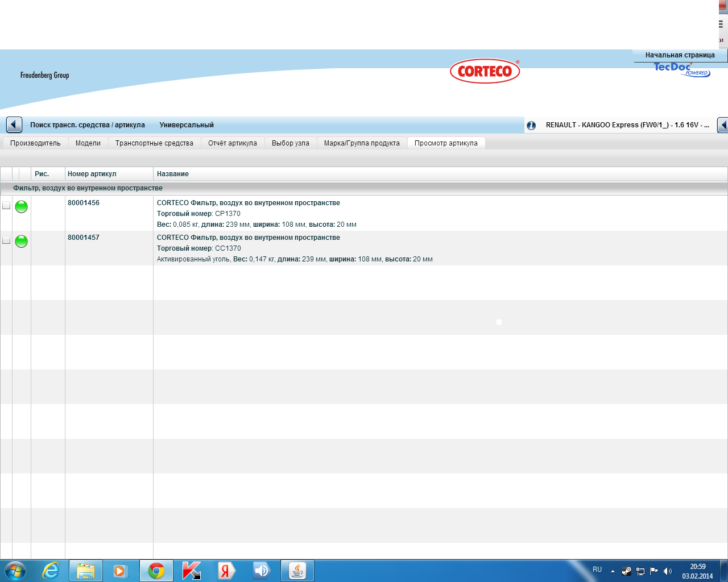Click the volume icon in the system tray
The height and width of the screenshot is (582, 728).
(668, 571)
